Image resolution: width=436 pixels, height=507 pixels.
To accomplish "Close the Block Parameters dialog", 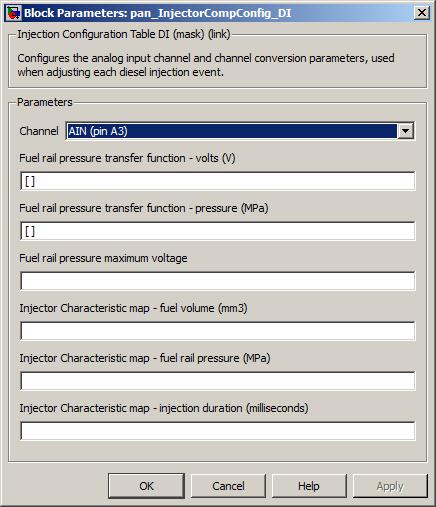I will point(422,13).
